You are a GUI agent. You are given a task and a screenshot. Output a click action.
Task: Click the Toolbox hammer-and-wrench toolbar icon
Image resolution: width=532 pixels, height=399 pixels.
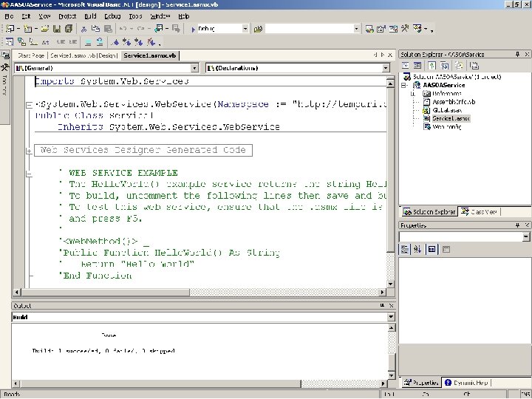[x=405, y=29]
